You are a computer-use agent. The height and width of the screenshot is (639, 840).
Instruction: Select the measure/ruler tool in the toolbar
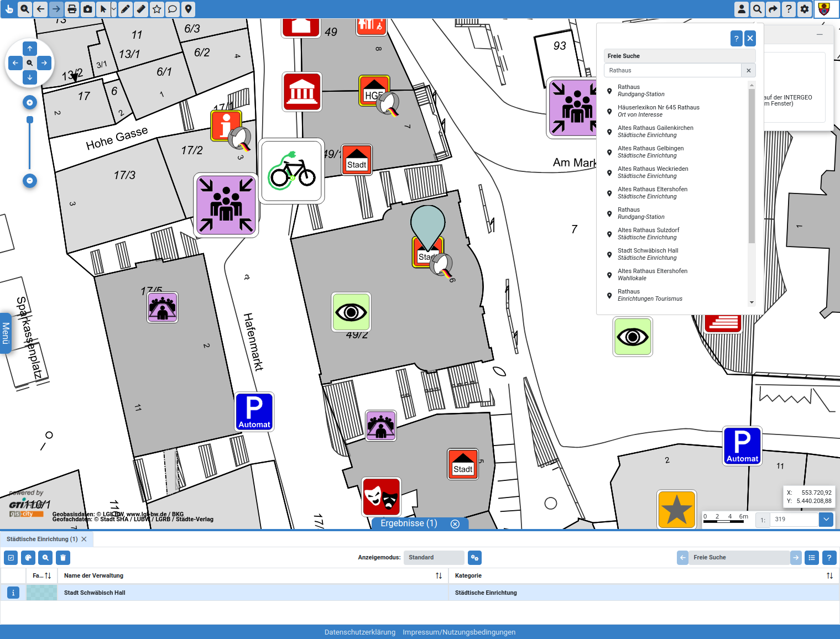140,9
